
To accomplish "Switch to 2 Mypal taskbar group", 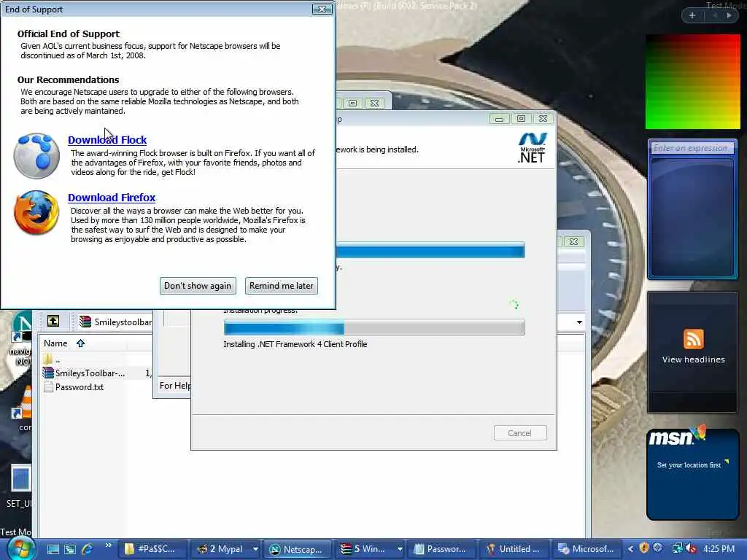I will (x=222, y=549).
